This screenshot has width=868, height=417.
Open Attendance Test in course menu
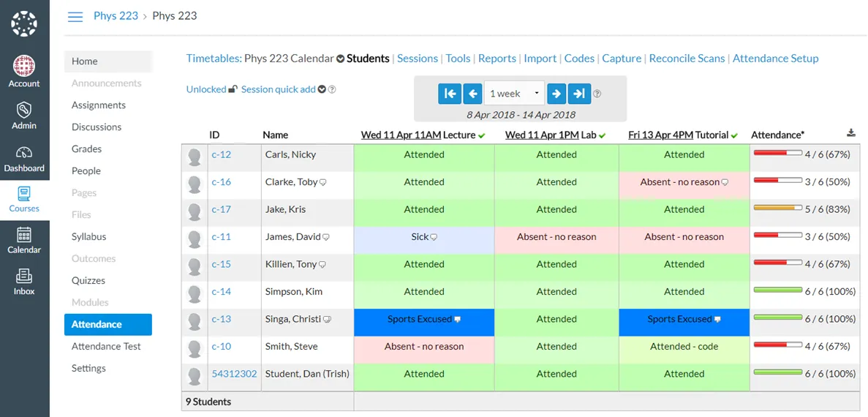pyautogui.click(x=106, y=347)
